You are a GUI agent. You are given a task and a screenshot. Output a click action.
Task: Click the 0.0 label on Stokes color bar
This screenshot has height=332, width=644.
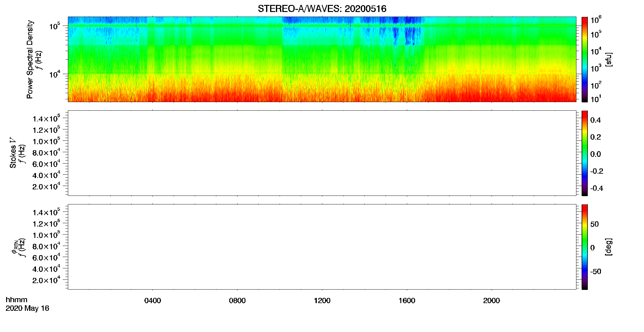pyautogui.click(x=595, y=154)
